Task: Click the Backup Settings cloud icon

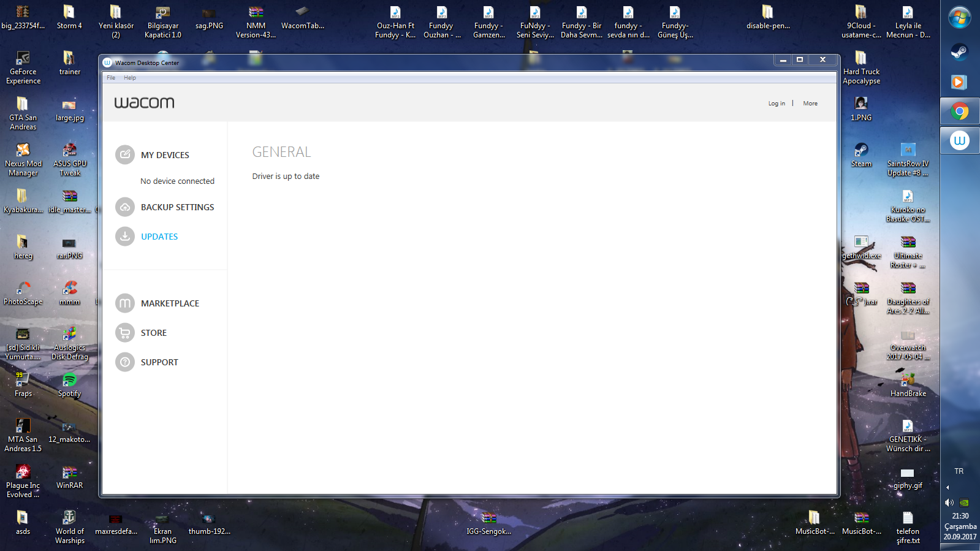Action: (x=125, y=207)
